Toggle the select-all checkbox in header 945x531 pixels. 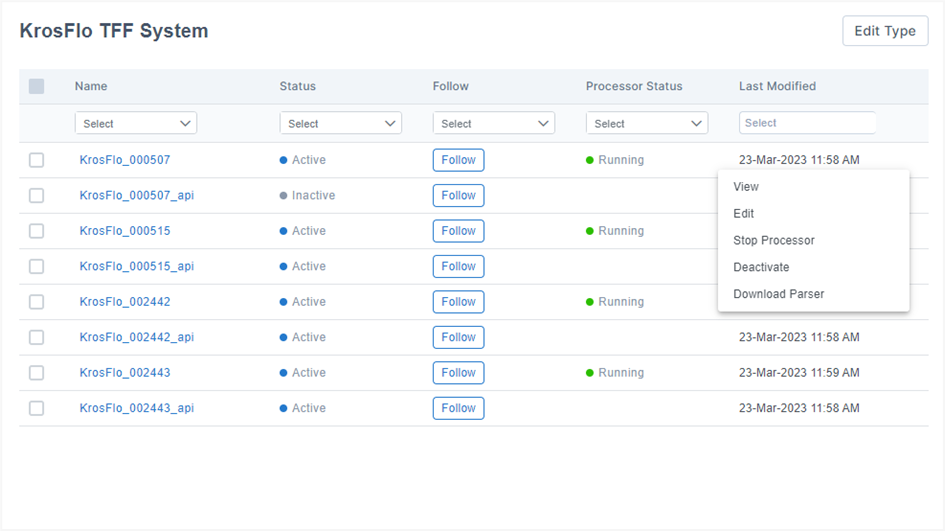point(36,86)
